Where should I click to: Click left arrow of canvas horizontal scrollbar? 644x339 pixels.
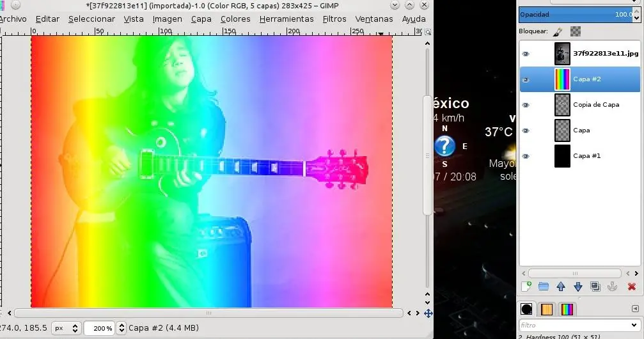[x=10, y=313]
